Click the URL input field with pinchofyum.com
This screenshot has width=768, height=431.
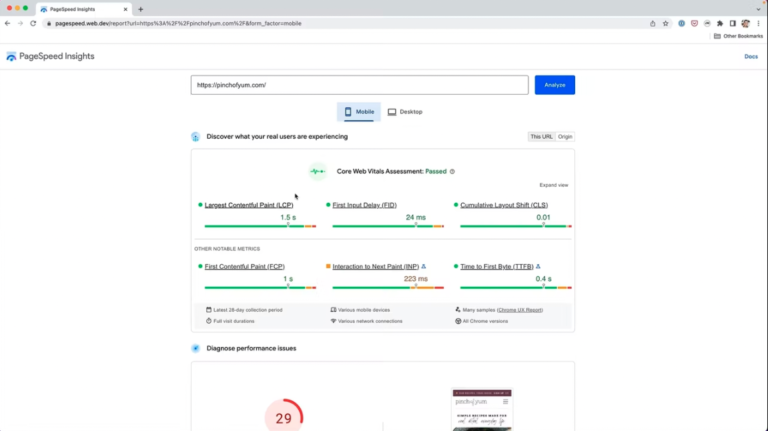tap(360, 85)
